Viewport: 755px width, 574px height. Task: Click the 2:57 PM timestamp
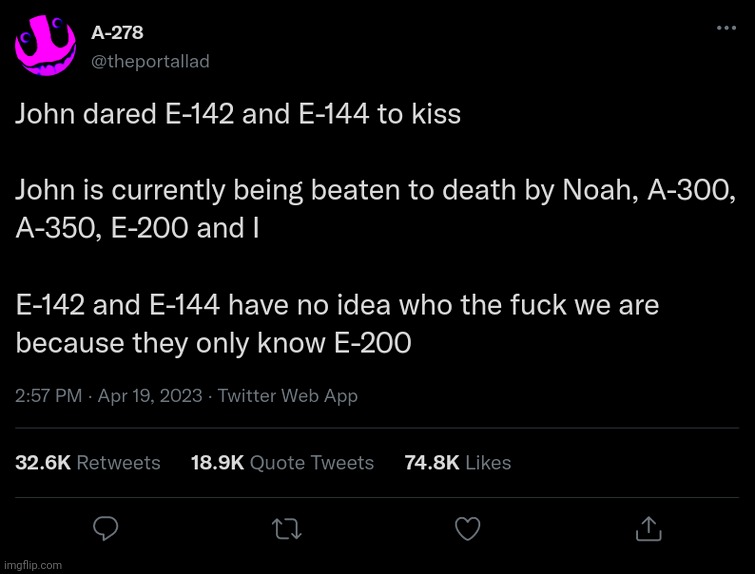pyautogui.click(x=48, y=396)
